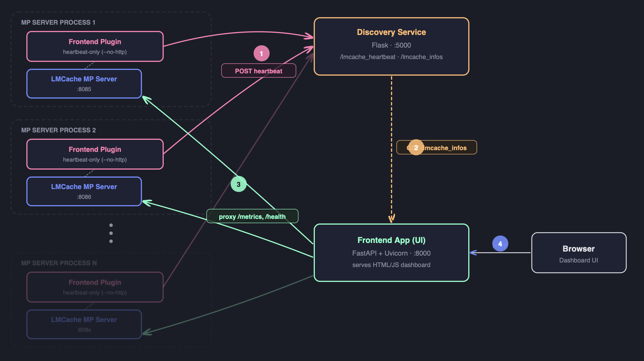Click "heartbeat-only (--no-http)" in MP Server Process N

(95, 293)
